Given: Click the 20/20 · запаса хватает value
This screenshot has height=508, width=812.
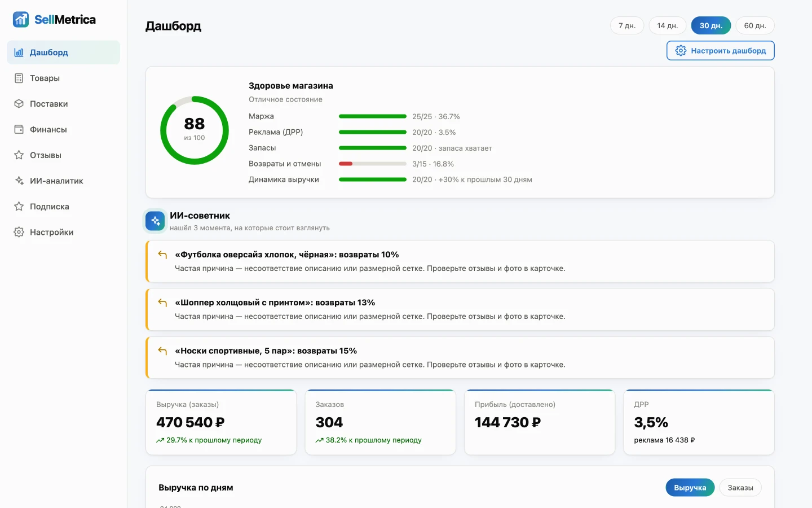Looking at the screenshot, I should click(452, 148).
